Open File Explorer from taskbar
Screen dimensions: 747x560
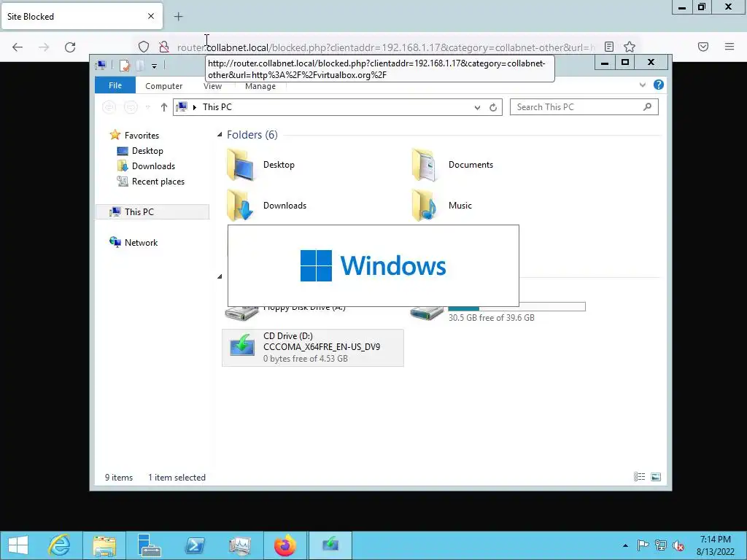coord(104,545)
